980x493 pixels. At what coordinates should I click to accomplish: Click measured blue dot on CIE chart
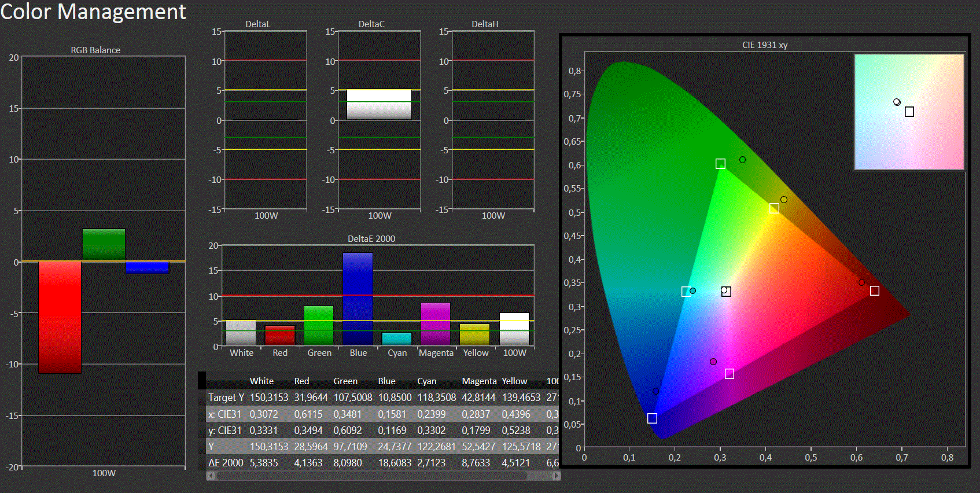click(655, 391)
